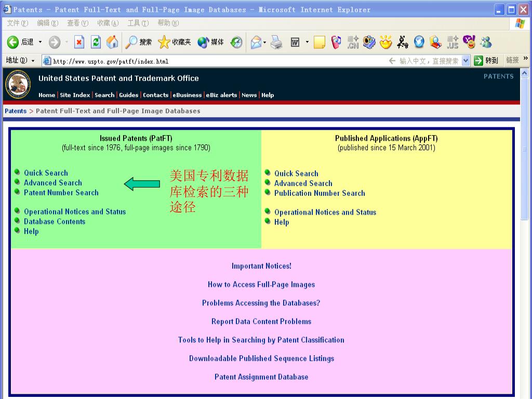Image resolution: width=532 pixels, height=399 pixels.
Task: Click the page icon in address bar
Action: tap(47, 61)
